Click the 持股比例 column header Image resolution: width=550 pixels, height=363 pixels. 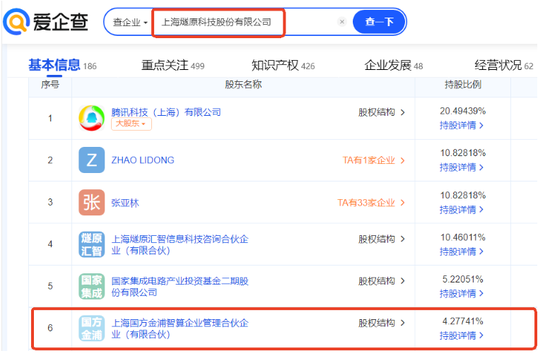(463, 85)
